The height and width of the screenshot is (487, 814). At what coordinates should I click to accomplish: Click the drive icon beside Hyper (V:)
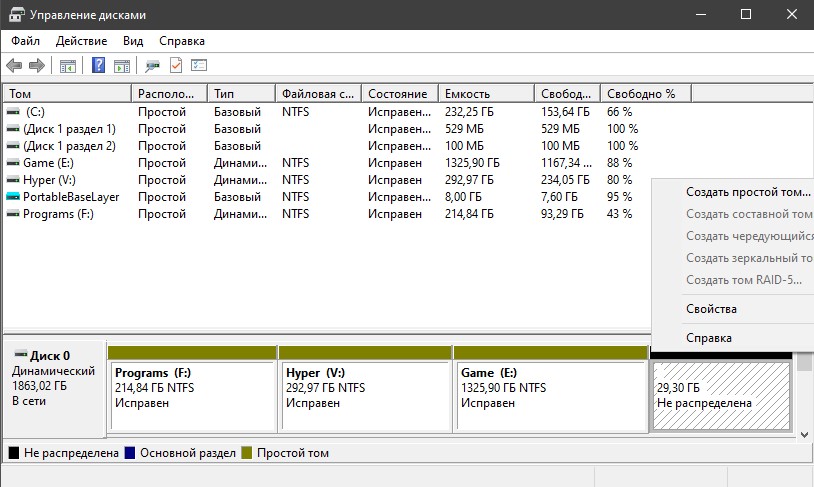[x=13, y=180]
